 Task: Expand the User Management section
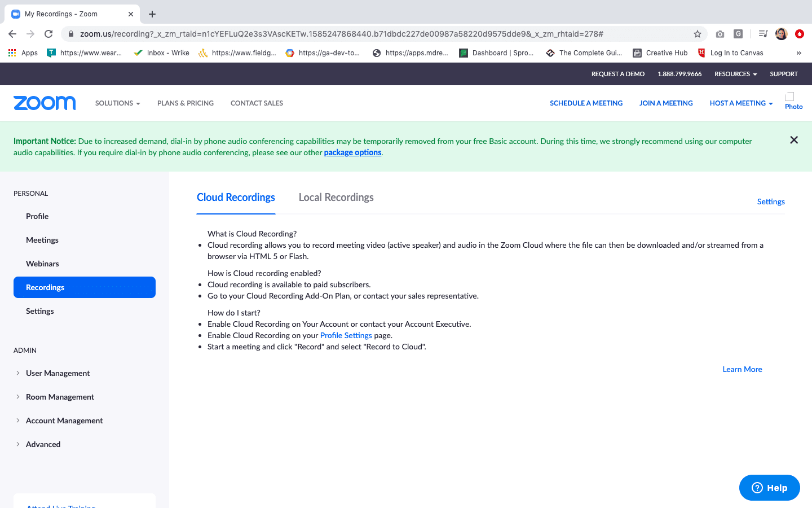pos(58,373)
